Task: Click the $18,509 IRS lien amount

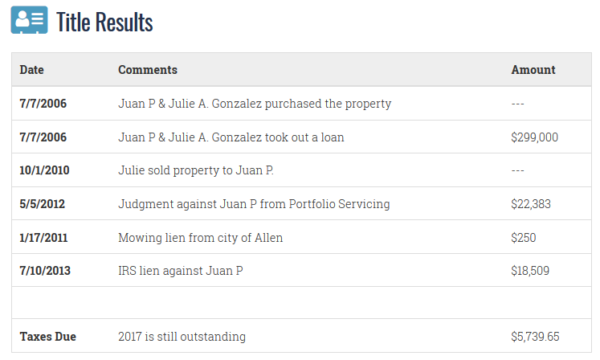Action: (530, 270)
